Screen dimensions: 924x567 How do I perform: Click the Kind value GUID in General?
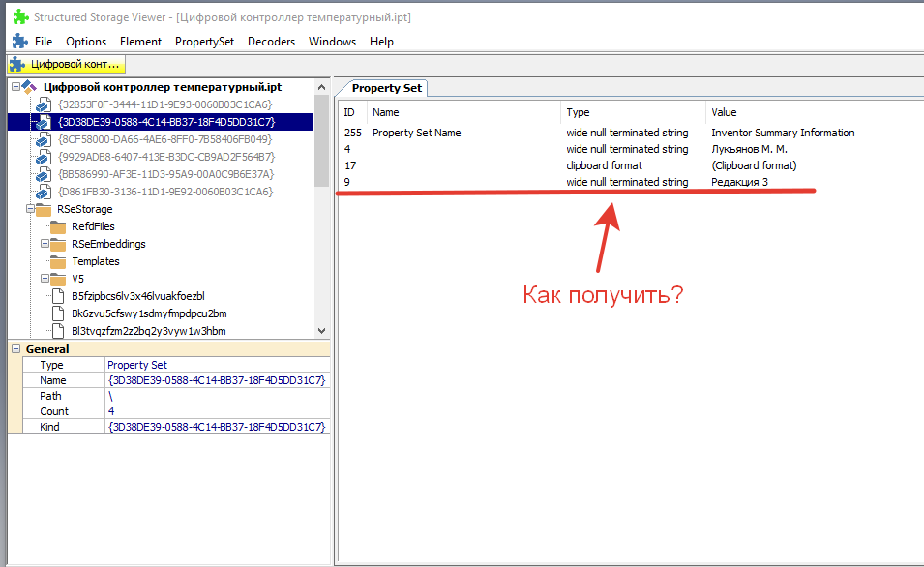217,427
